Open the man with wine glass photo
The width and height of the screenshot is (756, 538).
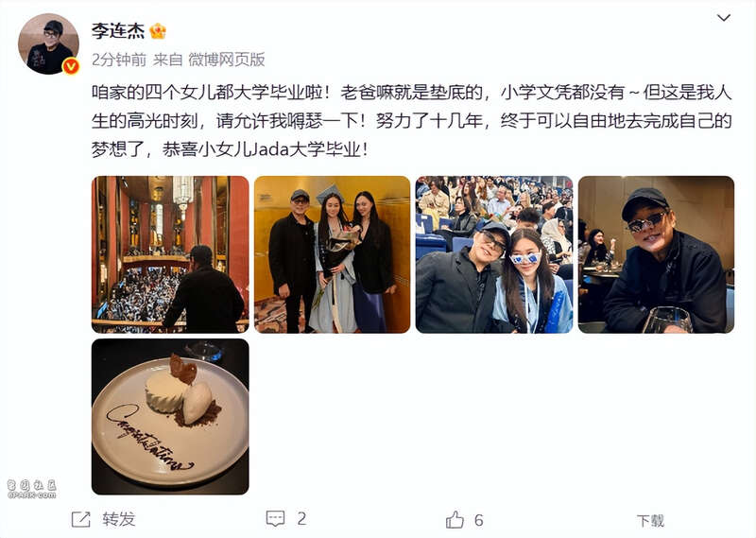pos(656,254)
